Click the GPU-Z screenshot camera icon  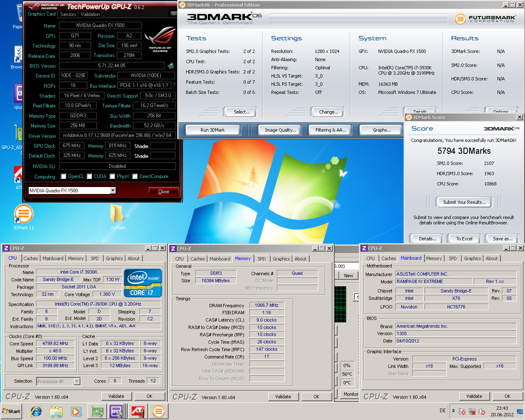[x=174, y=14]
